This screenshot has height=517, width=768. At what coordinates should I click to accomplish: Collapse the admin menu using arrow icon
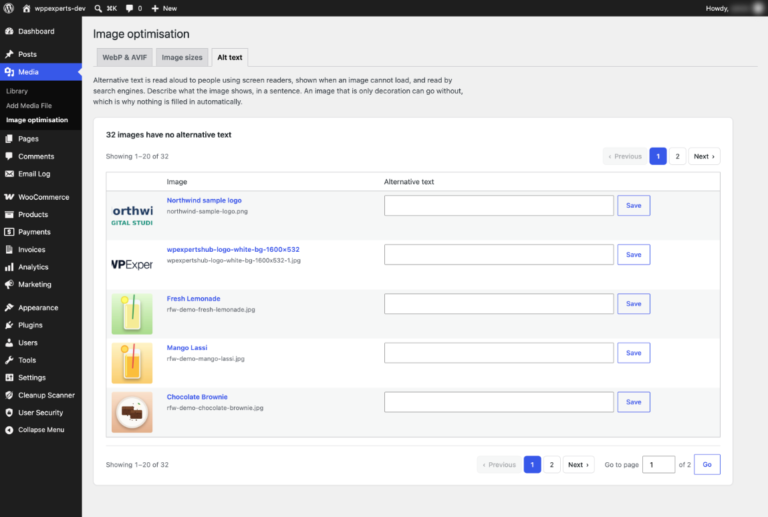coord(9,430)
